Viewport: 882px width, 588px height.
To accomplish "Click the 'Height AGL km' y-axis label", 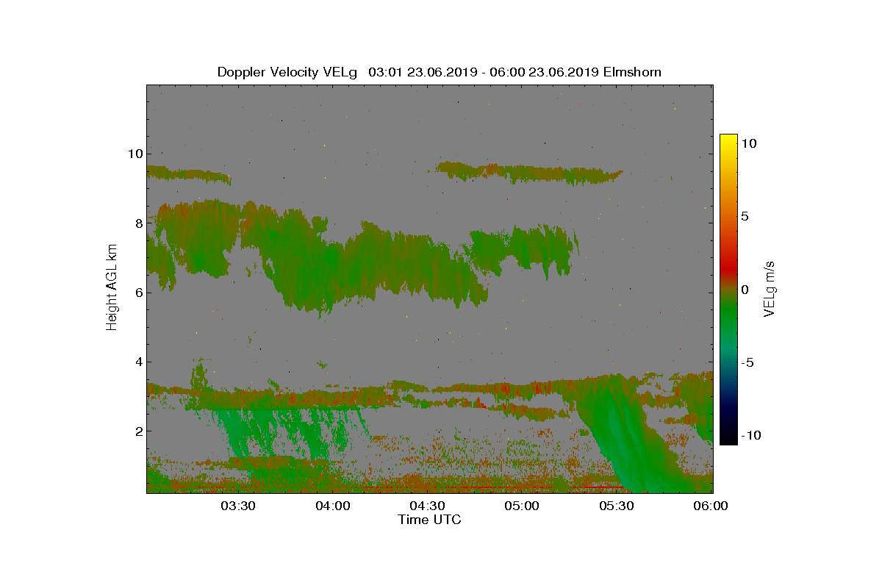I will click(x=112, y=288).
